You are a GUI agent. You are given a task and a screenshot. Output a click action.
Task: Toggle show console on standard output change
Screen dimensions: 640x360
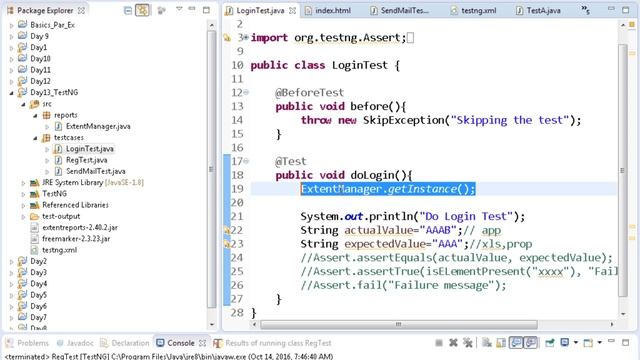tap(516, 343)
